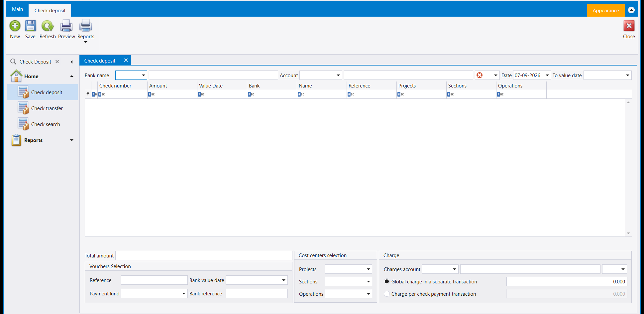Click the filter funnel icon in the grid

(x=88, y=94)
